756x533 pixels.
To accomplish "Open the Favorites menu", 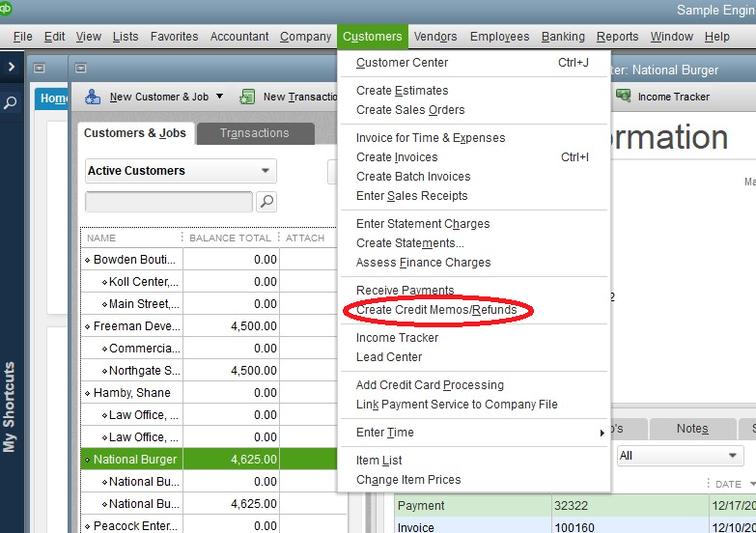I will coord(174,37).
